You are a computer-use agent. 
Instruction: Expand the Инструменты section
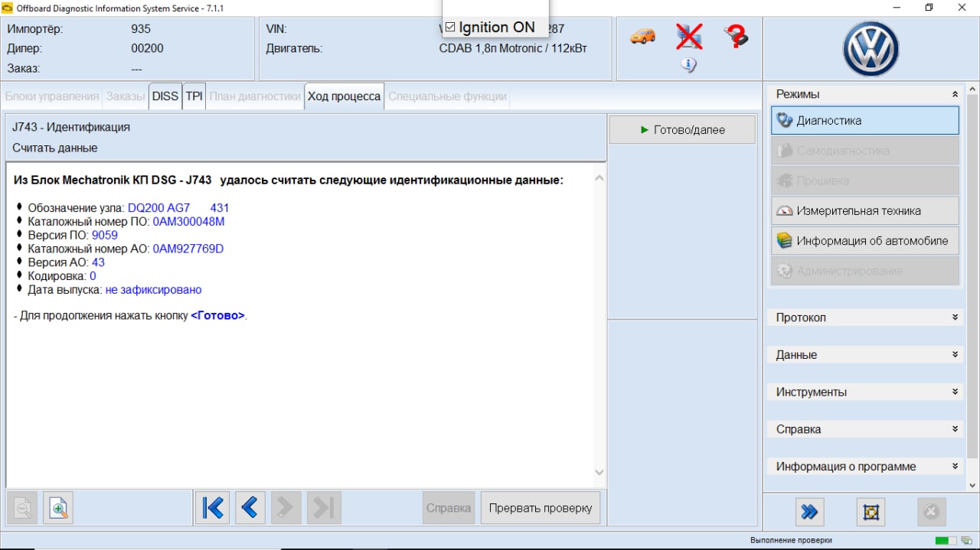[955, 392]
